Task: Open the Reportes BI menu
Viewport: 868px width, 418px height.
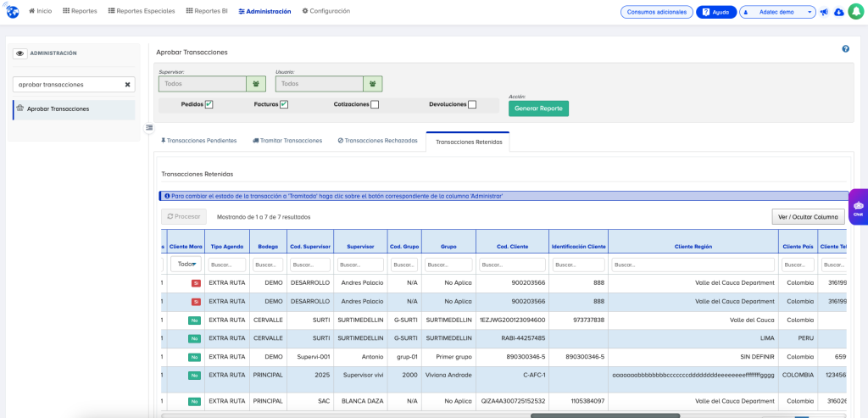Action: point(207,11)
